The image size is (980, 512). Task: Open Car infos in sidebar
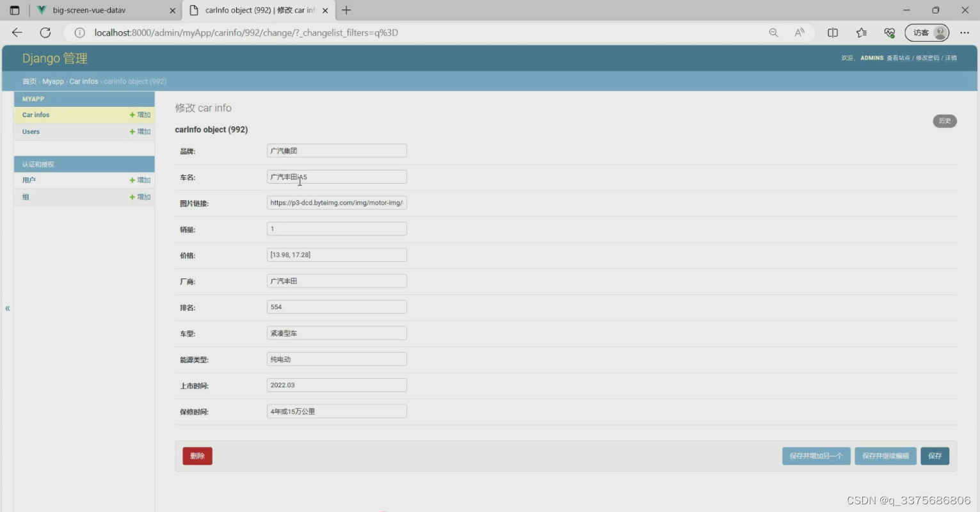(x=36, y=115)
